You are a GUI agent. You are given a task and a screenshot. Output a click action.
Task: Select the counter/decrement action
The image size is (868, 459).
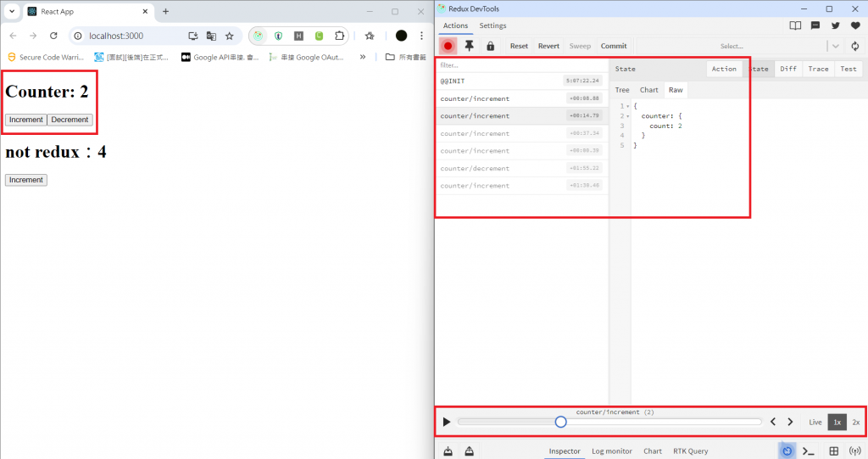click(521, 169)
